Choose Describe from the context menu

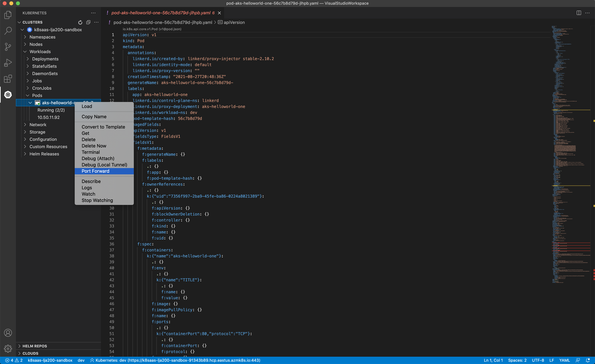(x=104, y=181)
